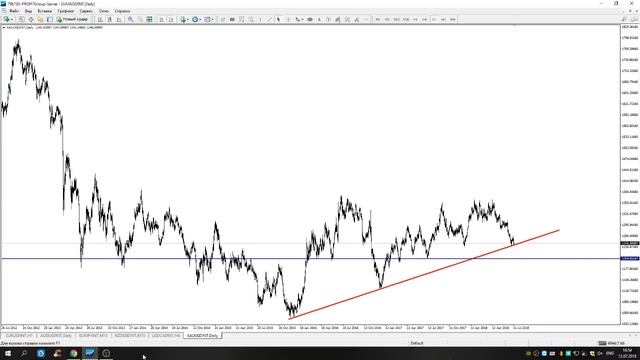
Task: Open the Окно menu
Action: 104,11
